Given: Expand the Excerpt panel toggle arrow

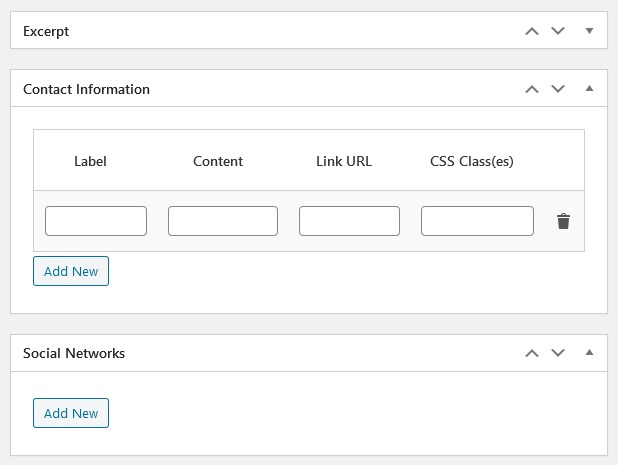Looking at the screenshot, I should click(x=589, y=31).
